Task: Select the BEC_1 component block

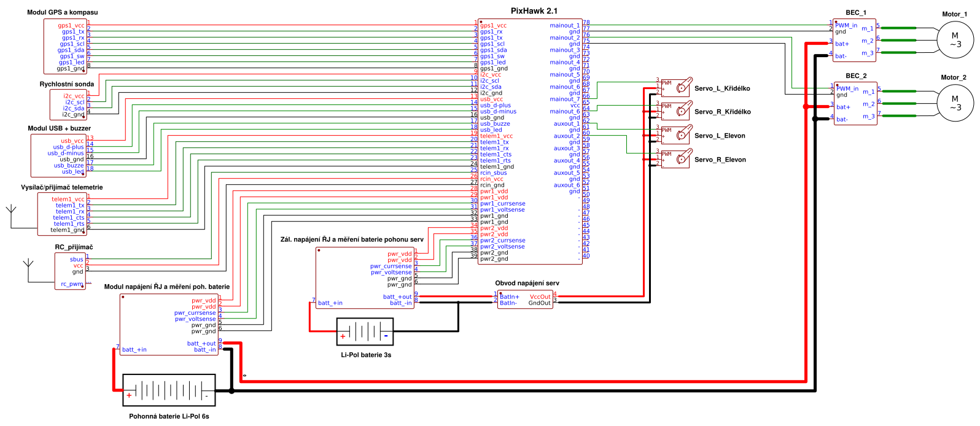Action: (854, 40)
